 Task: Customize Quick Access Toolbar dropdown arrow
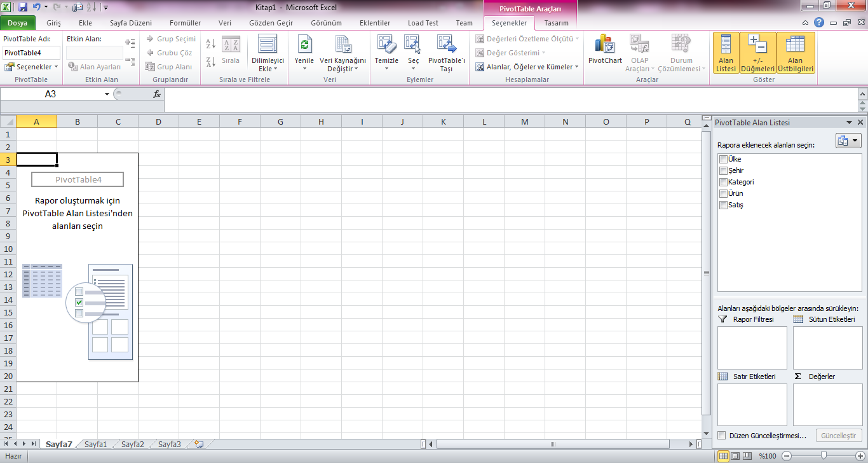(105, 8)
